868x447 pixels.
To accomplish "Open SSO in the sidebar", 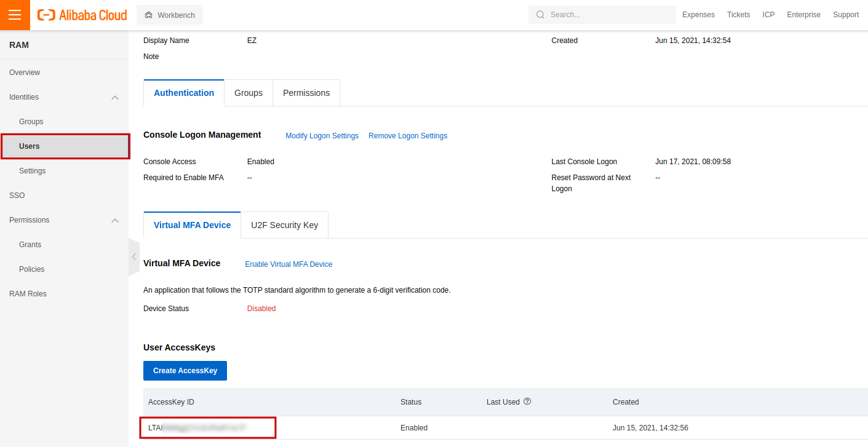I will click(x=17, y=196).
